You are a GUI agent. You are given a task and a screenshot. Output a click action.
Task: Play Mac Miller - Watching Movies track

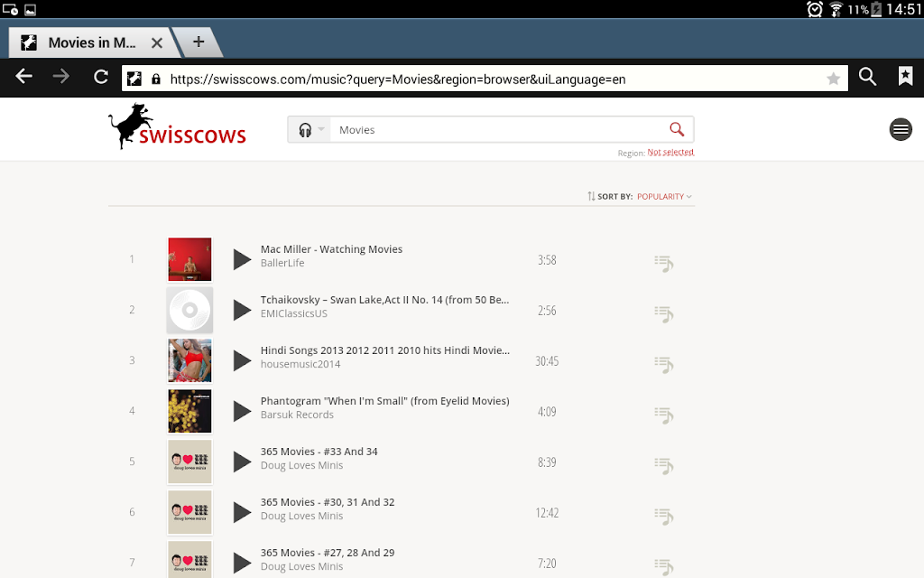click(242, 259)
